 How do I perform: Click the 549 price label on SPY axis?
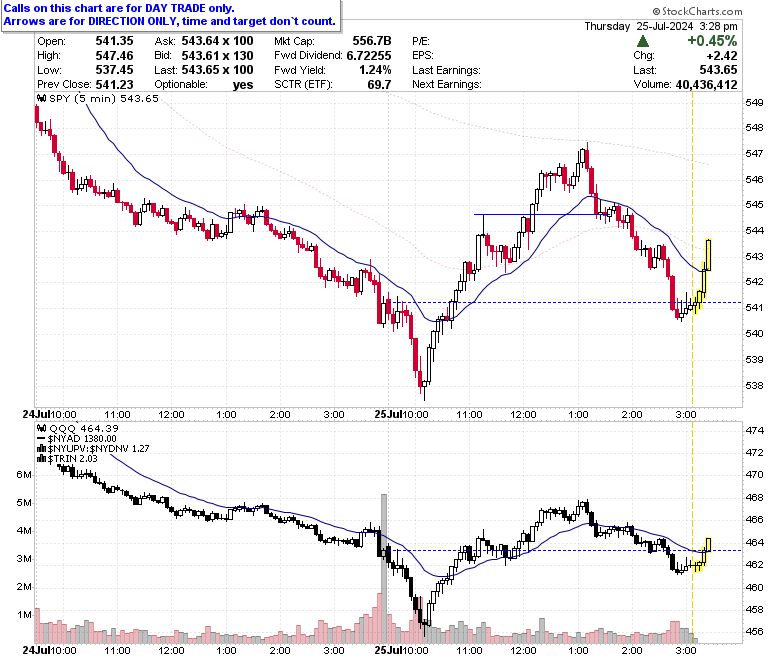pyautogui.click(x=754, y=102)
